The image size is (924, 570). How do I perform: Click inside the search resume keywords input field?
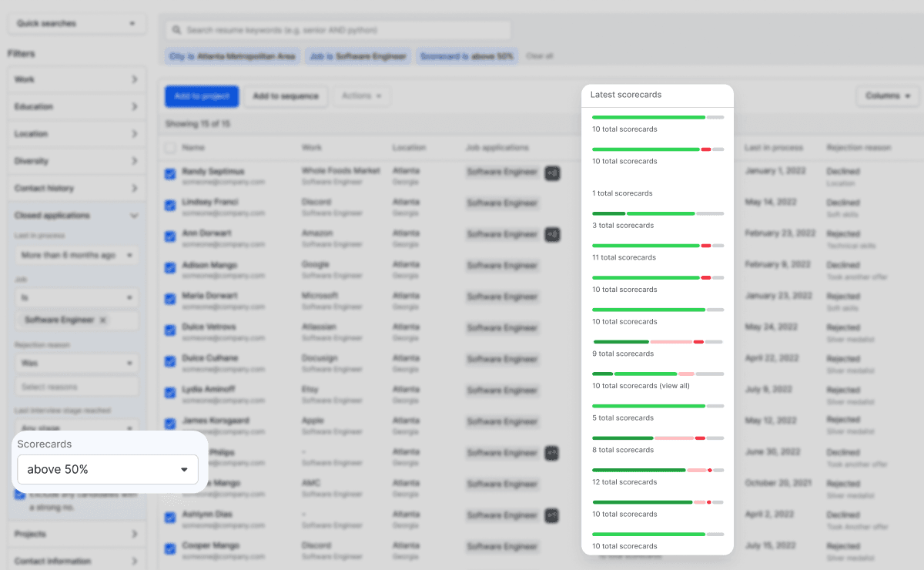(x=339, y=29)
